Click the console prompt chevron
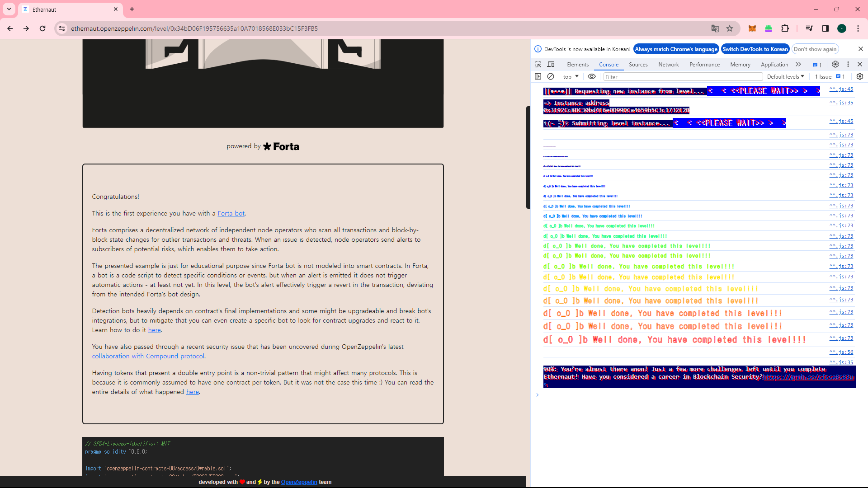 point(538,395)
